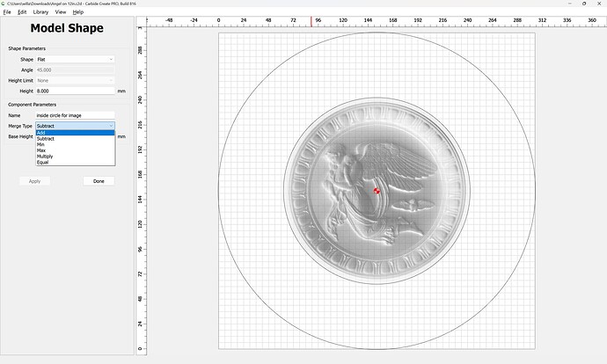Screen dimensions: 607x364
Task: Select Multiply in the Merge Type list
Action: [75, 157]
